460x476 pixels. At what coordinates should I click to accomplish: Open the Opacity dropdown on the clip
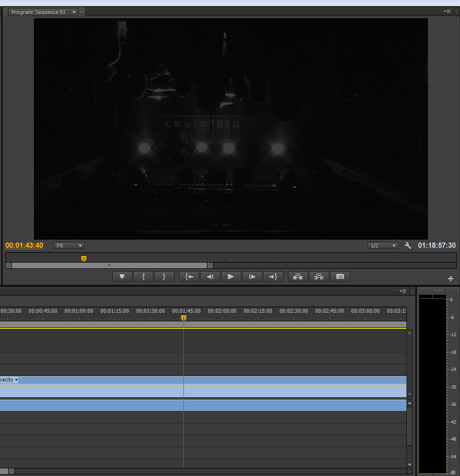click(x=16, y=380)
